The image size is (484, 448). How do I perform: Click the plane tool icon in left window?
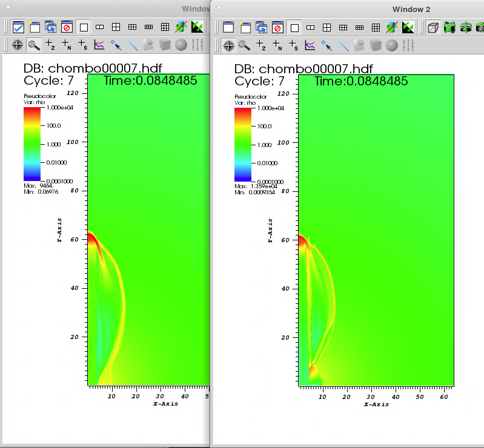tap(148, 45)
